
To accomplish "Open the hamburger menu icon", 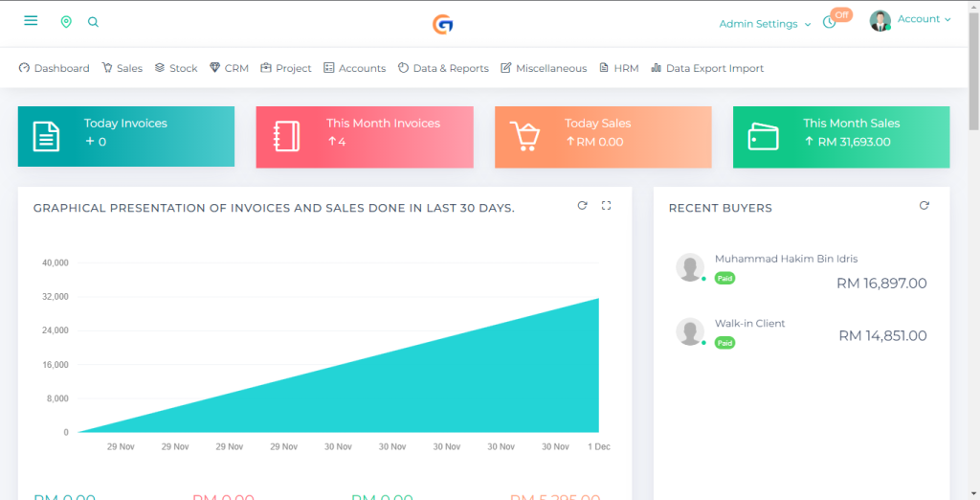I will (31, 21).
